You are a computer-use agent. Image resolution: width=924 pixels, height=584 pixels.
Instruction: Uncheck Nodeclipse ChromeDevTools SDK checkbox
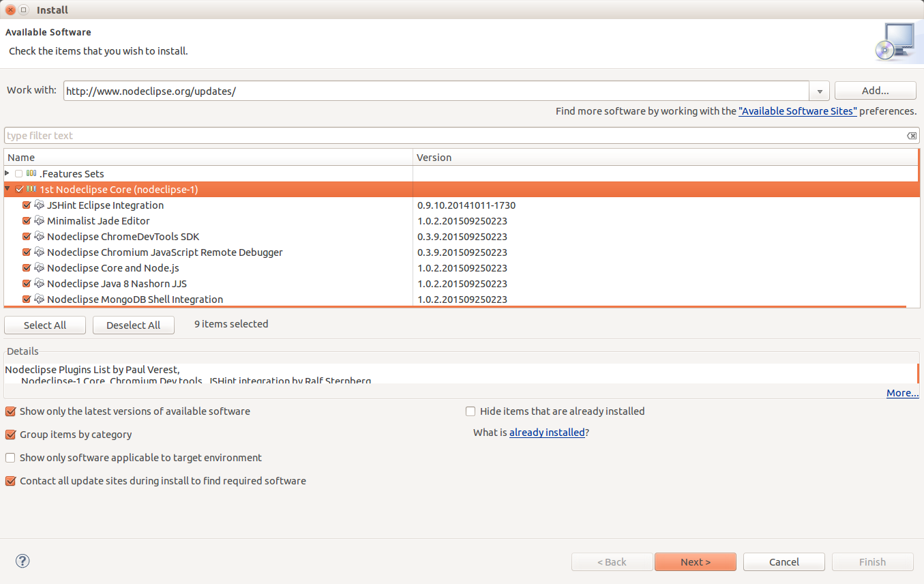pyautogui.click(x=27, y=236)
